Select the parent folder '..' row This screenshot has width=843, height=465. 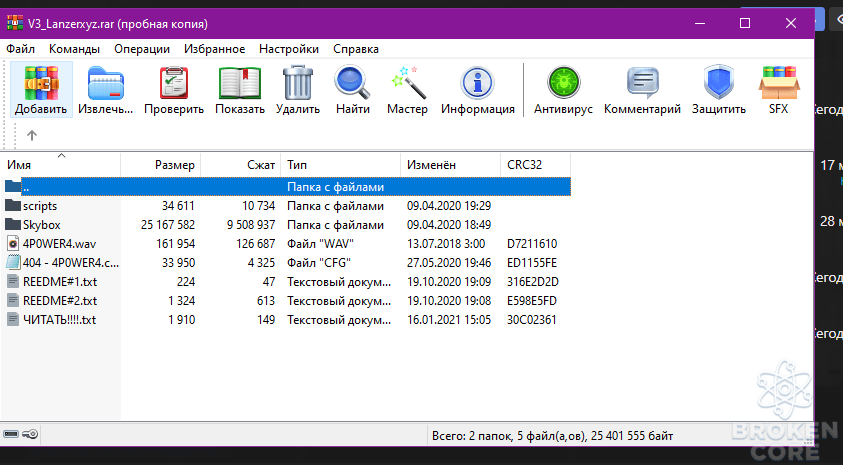click(286, 187)
